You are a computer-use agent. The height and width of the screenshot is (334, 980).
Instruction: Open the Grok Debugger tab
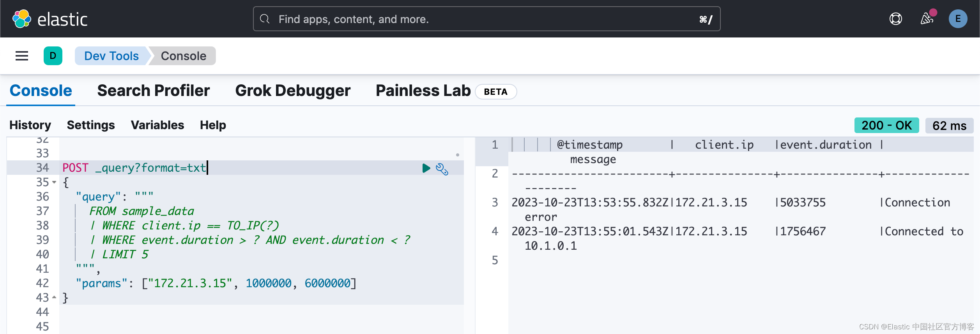[293, 91]
